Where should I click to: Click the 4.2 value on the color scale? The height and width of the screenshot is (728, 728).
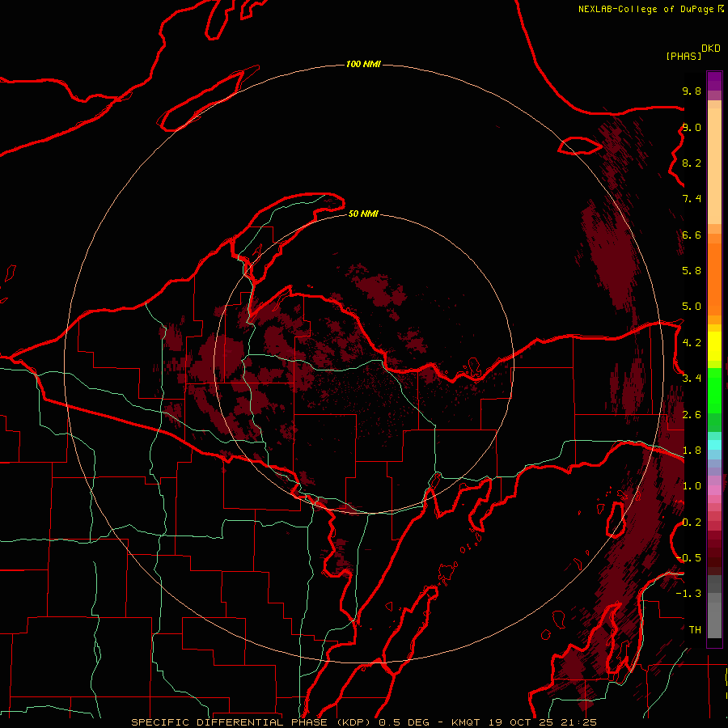(692, 343)
